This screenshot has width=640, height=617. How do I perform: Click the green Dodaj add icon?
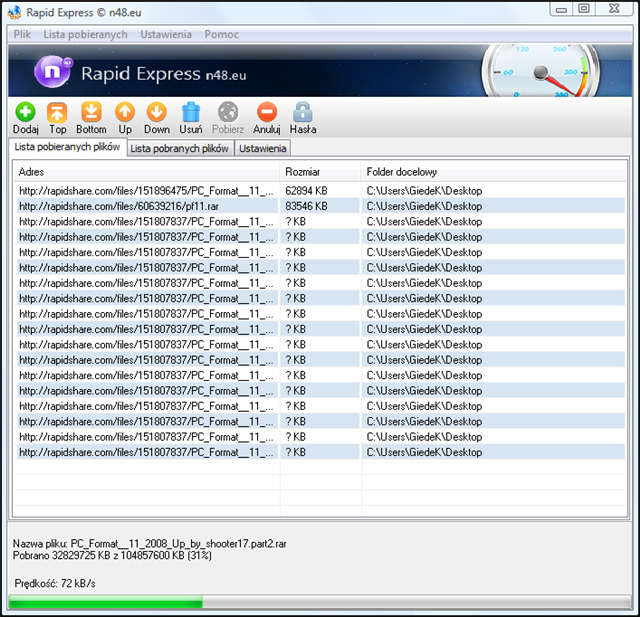point(25,112)
